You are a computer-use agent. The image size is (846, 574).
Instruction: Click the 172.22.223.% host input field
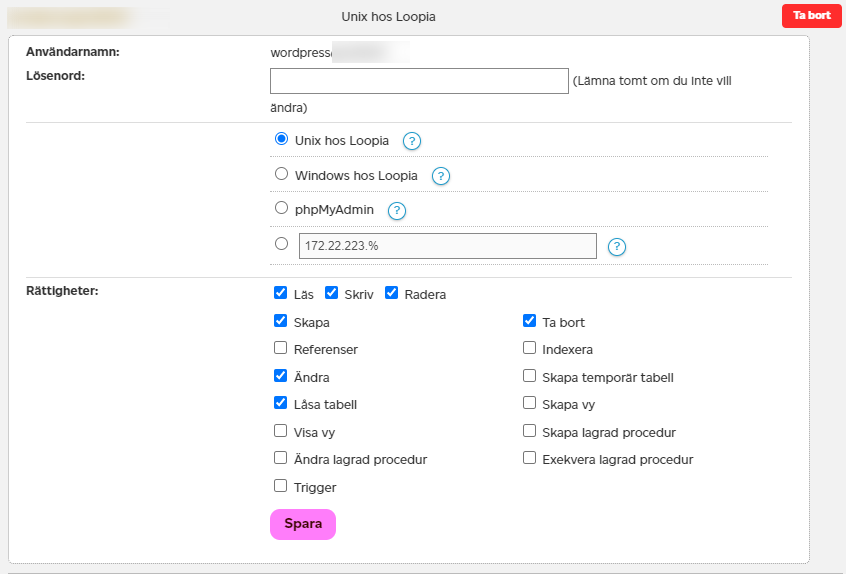[448, 246]
